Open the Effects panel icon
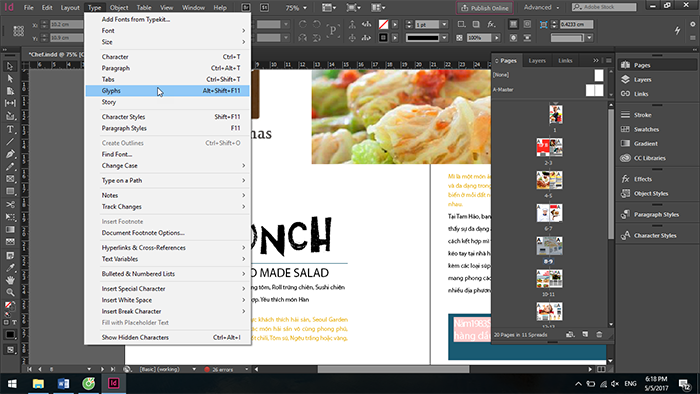Viewport: 700px width, 394px height. tap(625, 179)
